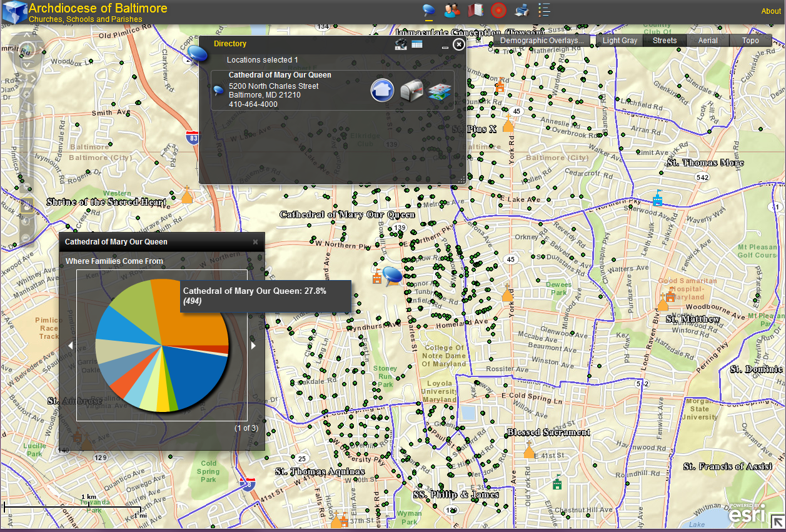The height and width of the screenshot is (532, 786).
Task: Close the Cathedral pie chart popup
Action: tap(255, 242)
